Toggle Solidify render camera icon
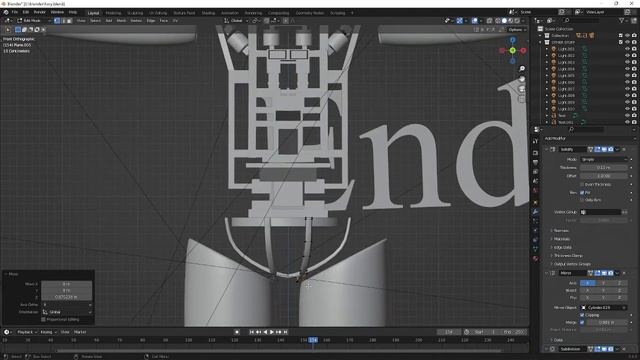 tap(611, 149)
